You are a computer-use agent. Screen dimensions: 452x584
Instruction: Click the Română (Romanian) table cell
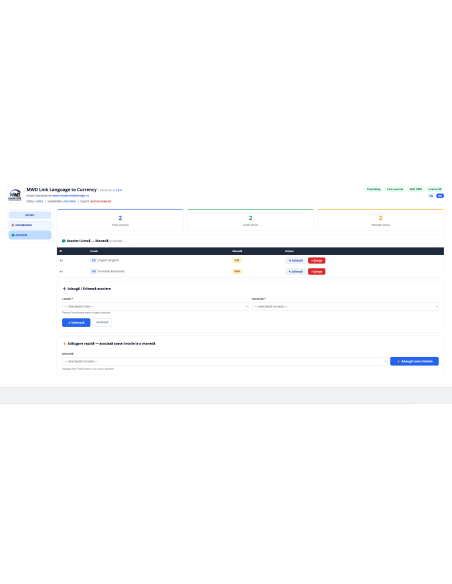pos(111,272)
